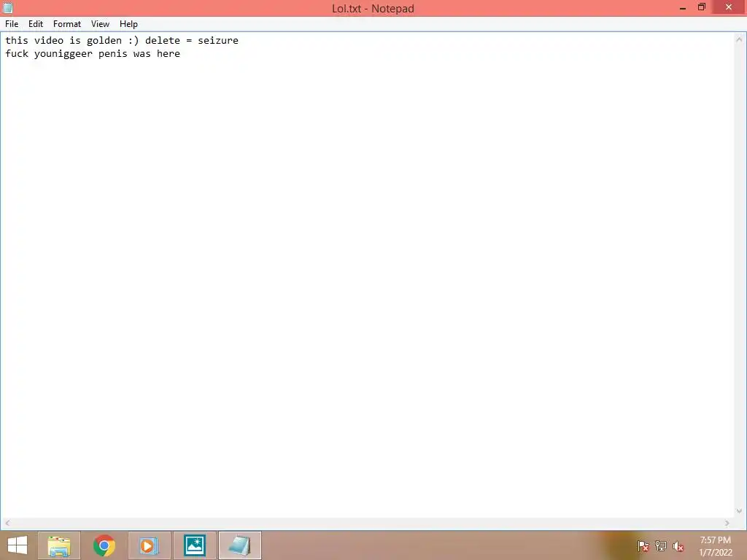The image size is (747, 560).
Task: Click the horizontal scrollbar right arrow
Action: coord(727,523)
